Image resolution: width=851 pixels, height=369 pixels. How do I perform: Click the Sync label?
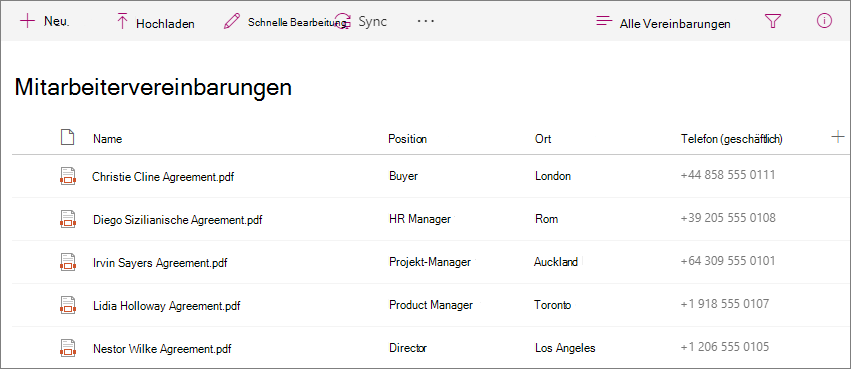pos(372,22)
